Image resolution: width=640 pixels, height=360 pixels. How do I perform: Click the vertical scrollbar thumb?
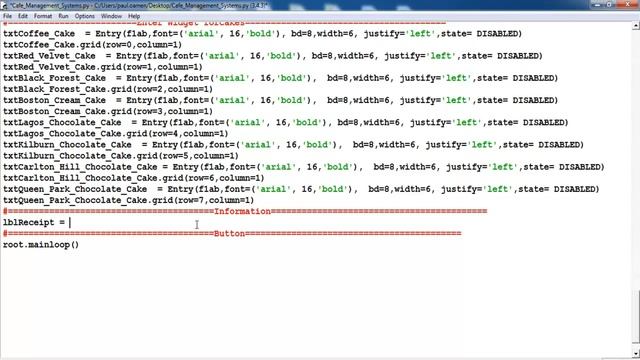636,317
